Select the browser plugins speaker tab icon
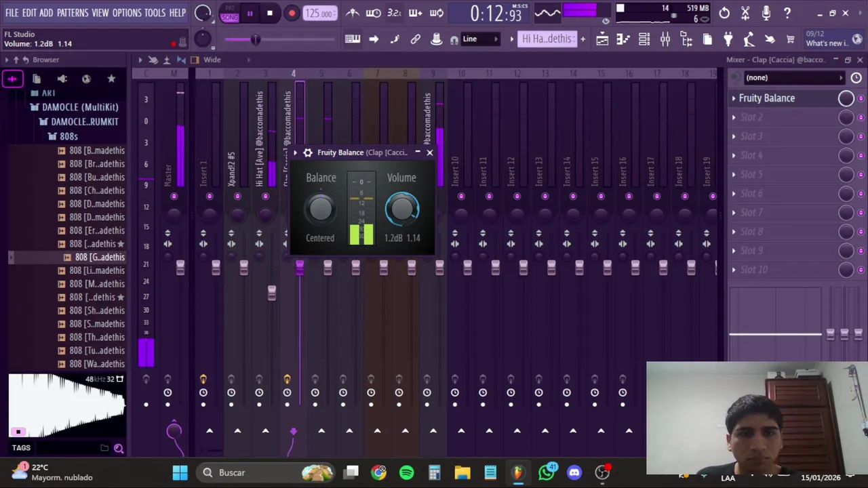This screenshot has height=488, width=868. point(62,79)
